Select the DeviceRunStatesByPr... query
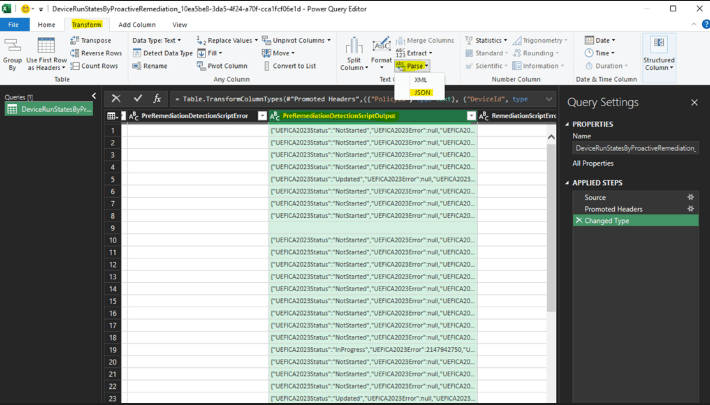This screenshot has width=710, height=405. coord(49,109)
